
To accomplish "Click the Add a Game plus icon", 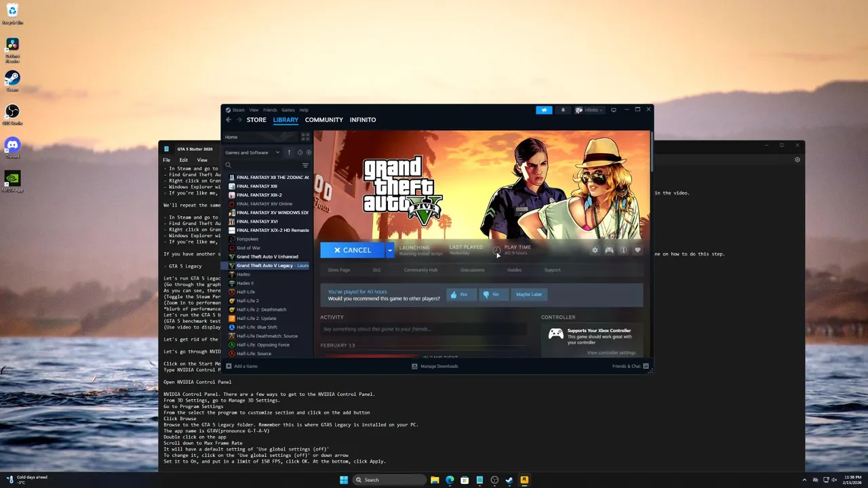I will [x=229, y=366].
